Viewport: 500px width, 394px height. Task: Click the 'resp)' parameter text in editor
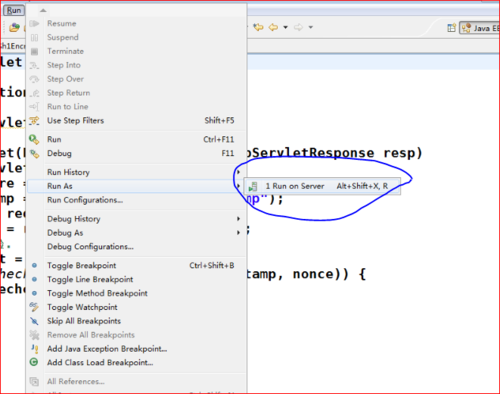[x=403, y=153]
